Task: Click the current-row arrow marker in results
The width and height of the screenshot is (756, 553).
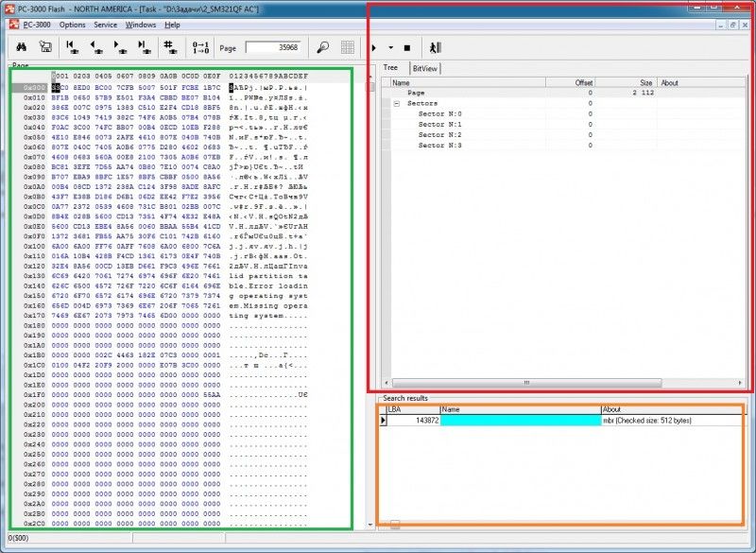Action: click(384, 421)
